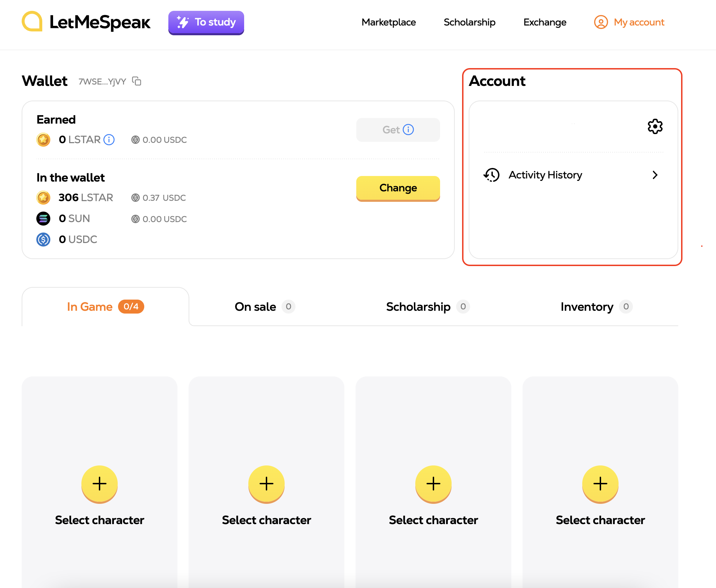Click the small USDC icon beside 0.37 USDC
The height and width of the screenshot is (588, 716).
pos(136,198)
